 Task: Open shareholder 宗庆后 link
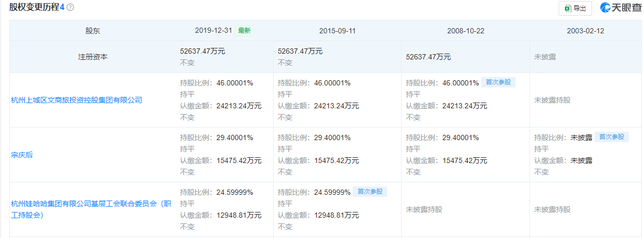pos(22,155)
